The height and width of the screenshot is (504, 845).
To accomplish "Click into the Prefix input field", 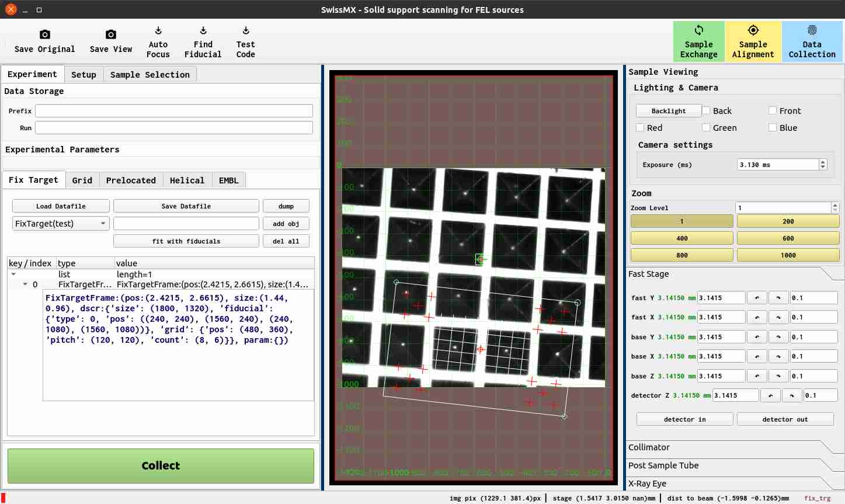I will (x=174, y=111).
